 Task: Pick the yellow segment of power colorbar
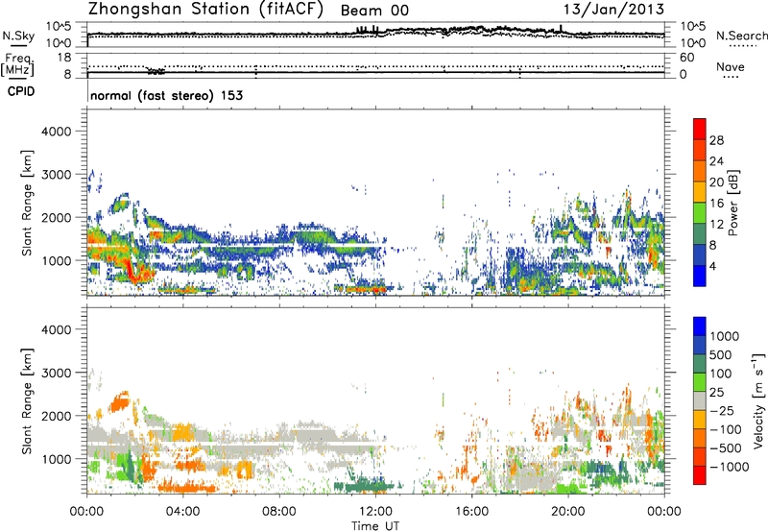[x=700, y=192]
